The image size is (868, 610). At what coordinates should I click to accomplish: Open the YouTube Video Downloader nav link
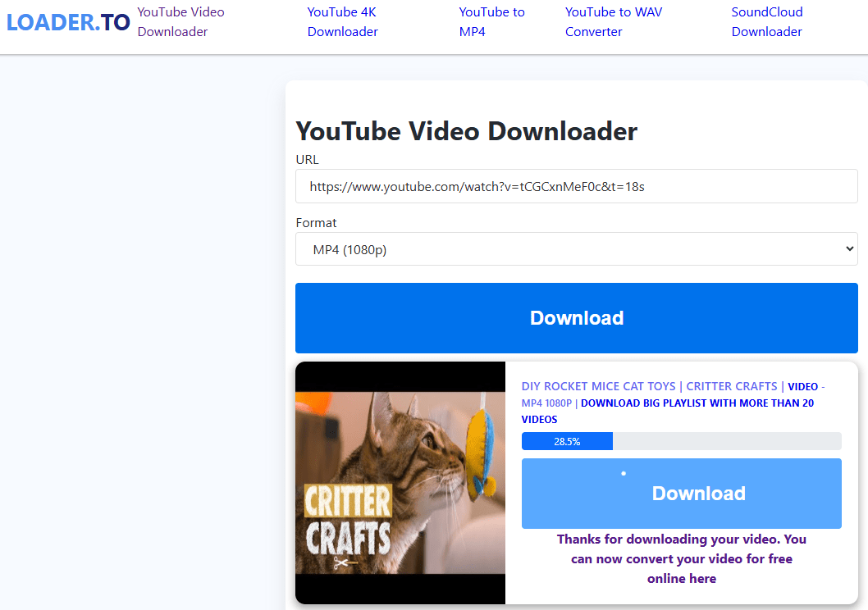click(180, 22)
